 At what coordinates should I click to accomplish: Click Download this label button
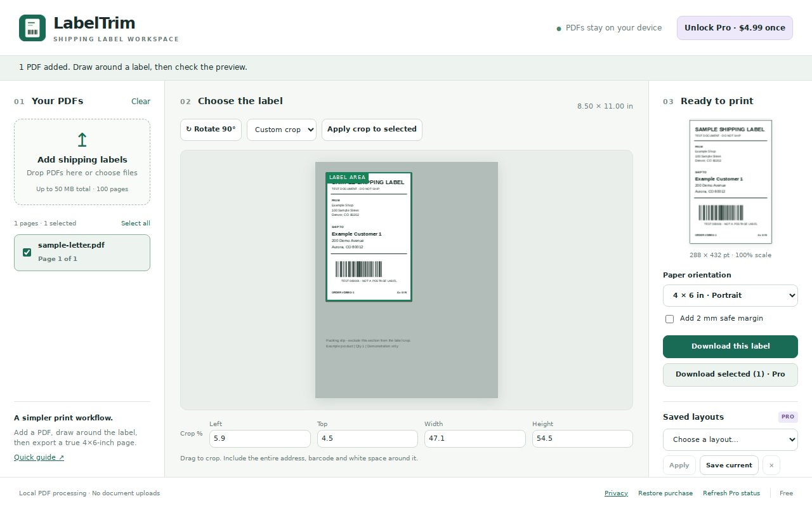[x=730, y=347]
